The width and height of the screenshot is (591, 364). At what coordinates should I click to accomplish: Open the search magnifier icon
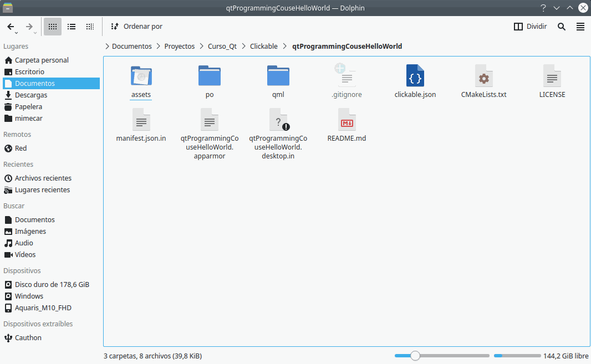(562, 27)
